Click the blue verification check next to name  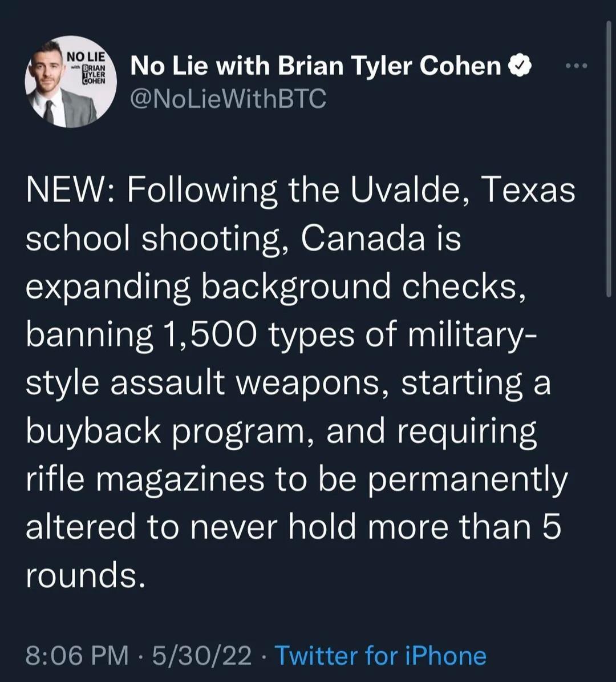click(520, 64)
